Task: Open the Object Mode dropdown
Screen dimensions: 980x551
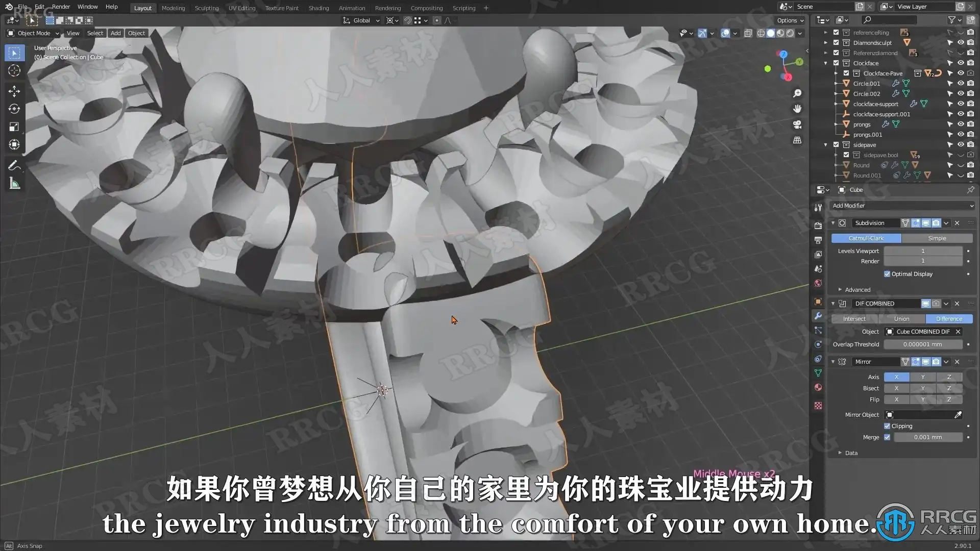Action: (x=34, y=33)
